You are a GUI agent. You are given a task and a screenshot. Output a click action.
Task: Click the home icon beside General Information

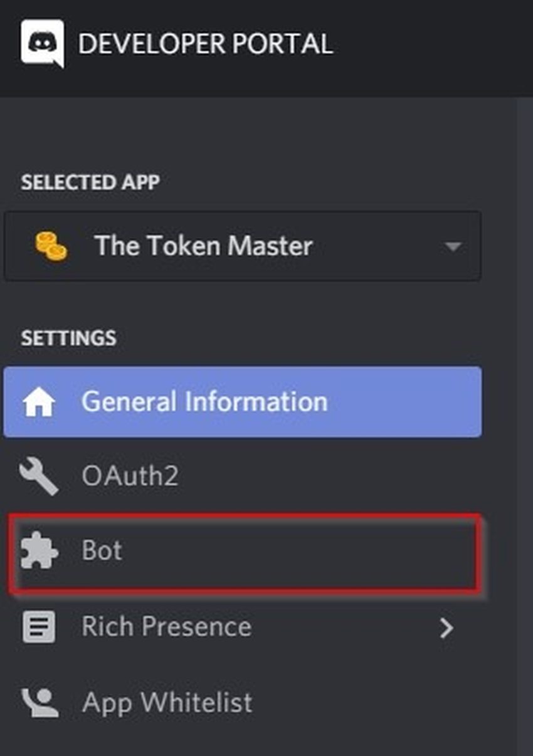[40, 402]
